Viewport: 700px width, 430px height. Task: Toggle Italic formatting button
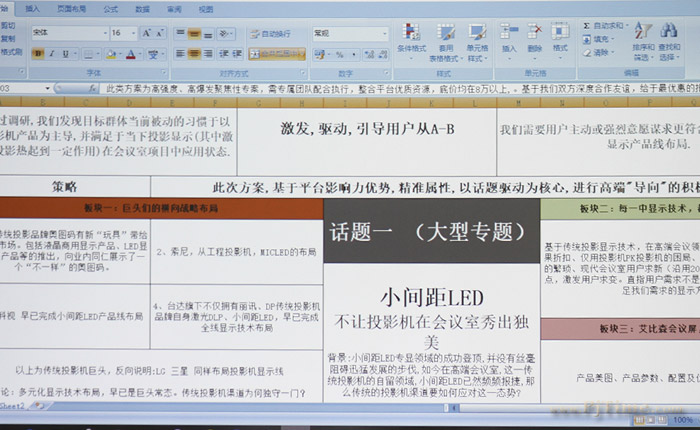point(52,54)
